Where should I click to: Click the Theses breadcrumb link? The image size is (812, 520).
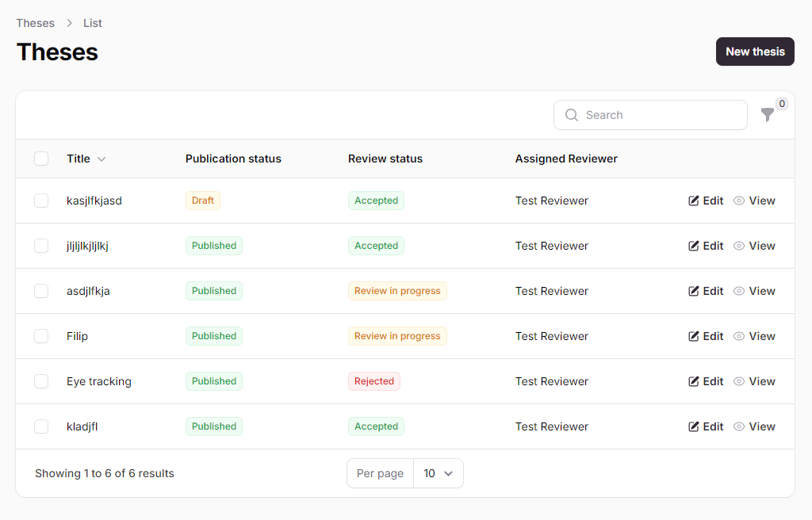[36, 23]
